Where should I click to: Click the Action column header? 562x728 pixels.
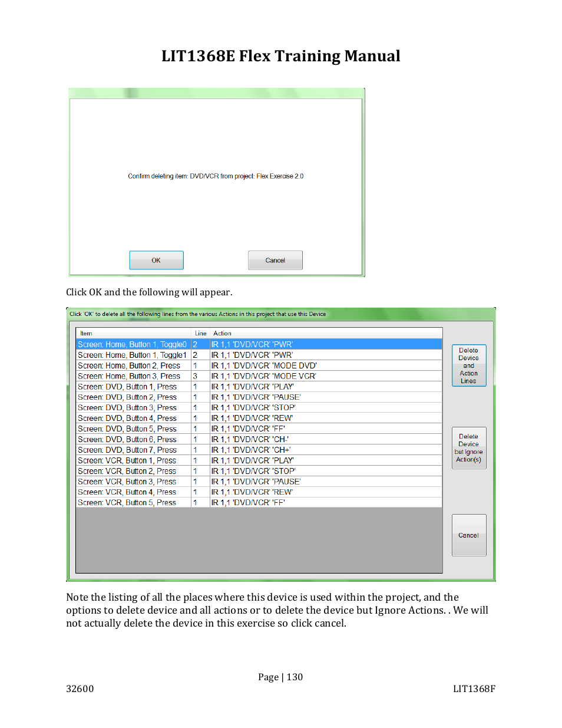(x=326, y=334)
